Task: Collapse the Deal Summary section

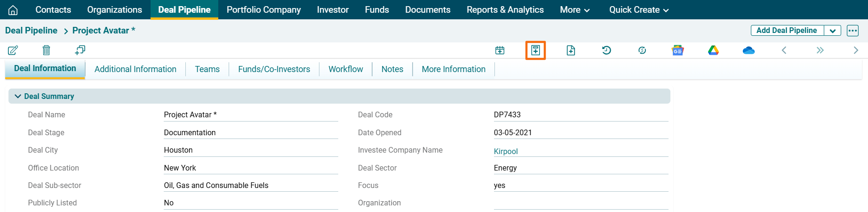Action: pyautogui.click(x=18, y=96)
